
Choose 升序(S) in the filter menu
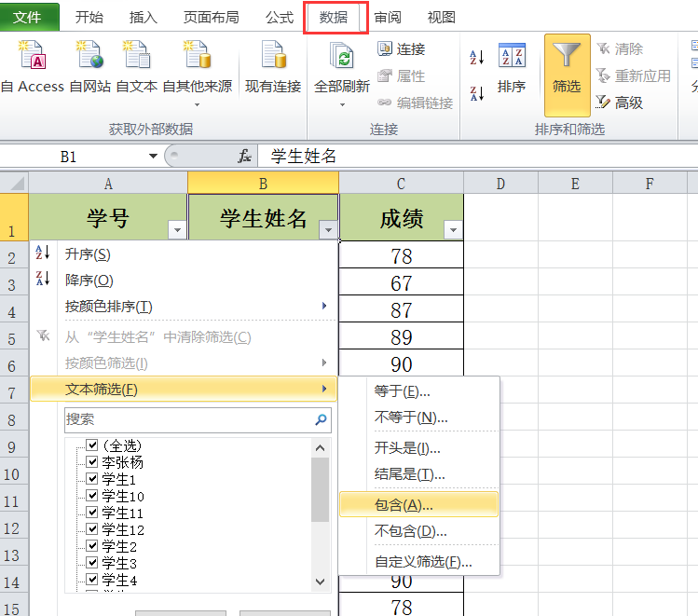(184, 254)
